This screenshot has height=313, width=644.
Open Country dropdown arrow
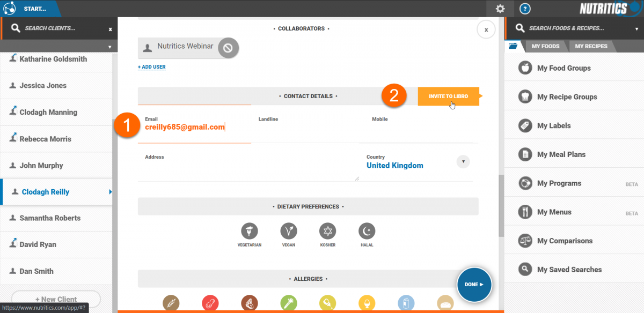point(463,161)
